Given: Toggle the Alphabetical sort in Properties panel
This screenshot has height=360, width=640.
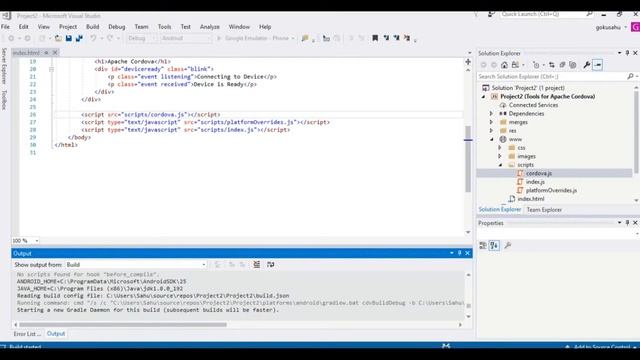Looking at the screenshot, I should click(494, 245).
